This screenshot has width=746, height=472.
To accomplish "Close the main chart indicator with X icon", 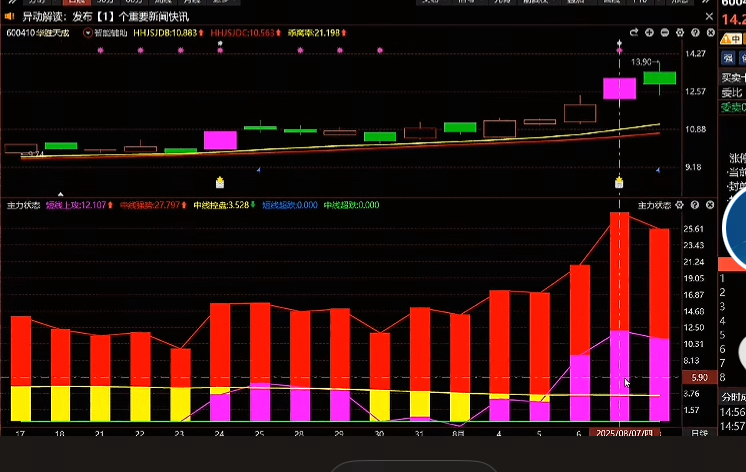I will 710,32.
